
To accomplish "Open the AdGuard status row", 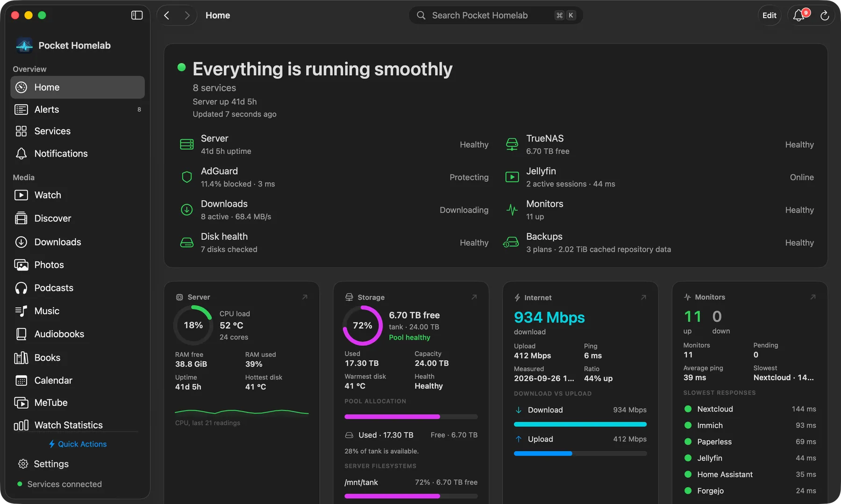I will pyautogui.click(x=334, y=177).
